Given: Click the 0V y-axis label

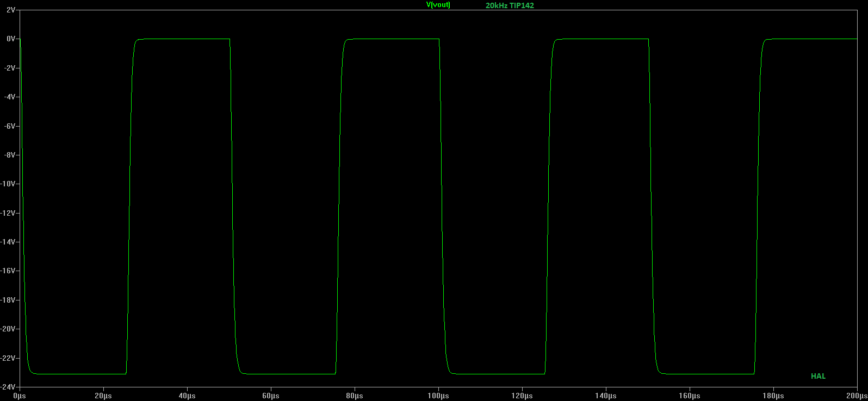Looking at the screenshot, I should coord(10,39).
